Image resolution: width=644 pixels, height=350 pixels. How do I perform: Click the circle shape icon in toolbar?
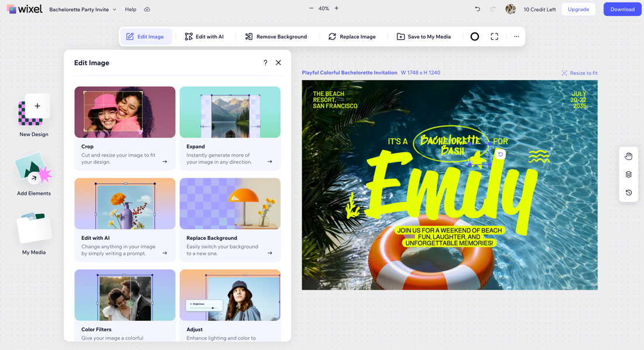(475, 36)
